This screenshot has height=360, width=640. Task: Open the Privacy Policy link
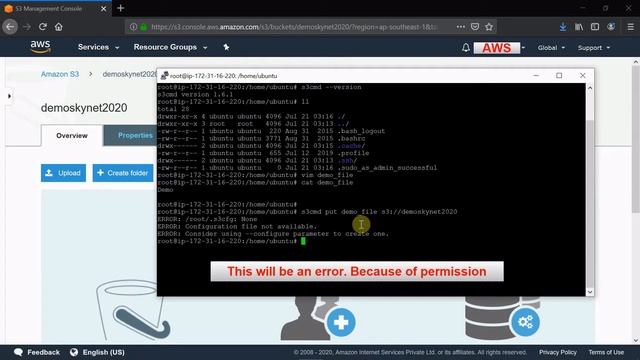point(558,352)
